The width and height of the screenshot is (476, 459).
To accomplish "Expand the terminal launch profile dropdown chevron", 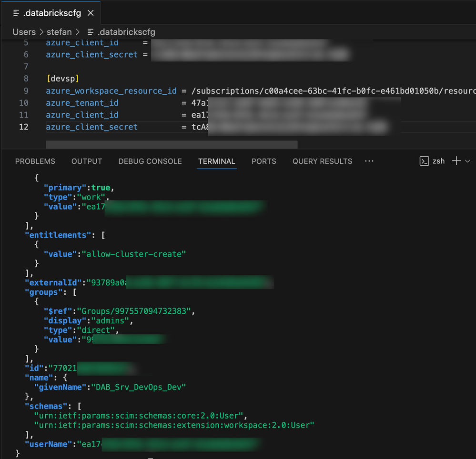I will click(x=467, y=161).
